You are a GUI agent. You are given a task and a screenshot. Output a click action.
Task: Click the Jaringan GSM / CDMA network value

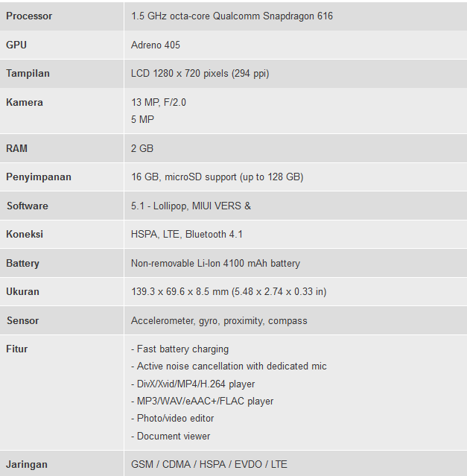(209, 465)
